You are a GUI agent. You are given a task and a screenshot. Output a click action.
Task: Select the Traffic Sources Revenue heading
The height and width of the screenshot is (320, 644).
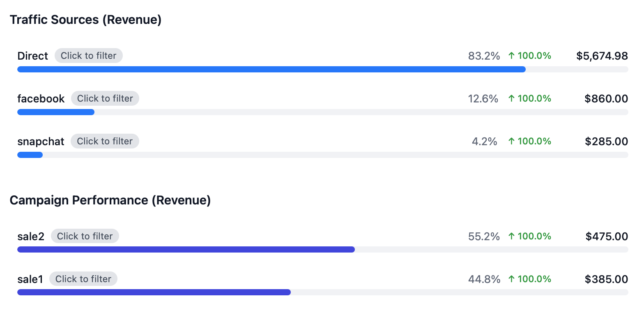(x=85, y=19)
